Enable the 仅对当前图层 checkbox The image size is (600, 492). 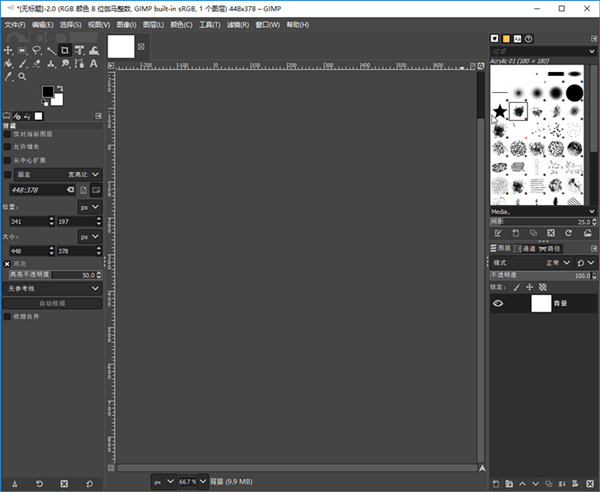[8, 133]
